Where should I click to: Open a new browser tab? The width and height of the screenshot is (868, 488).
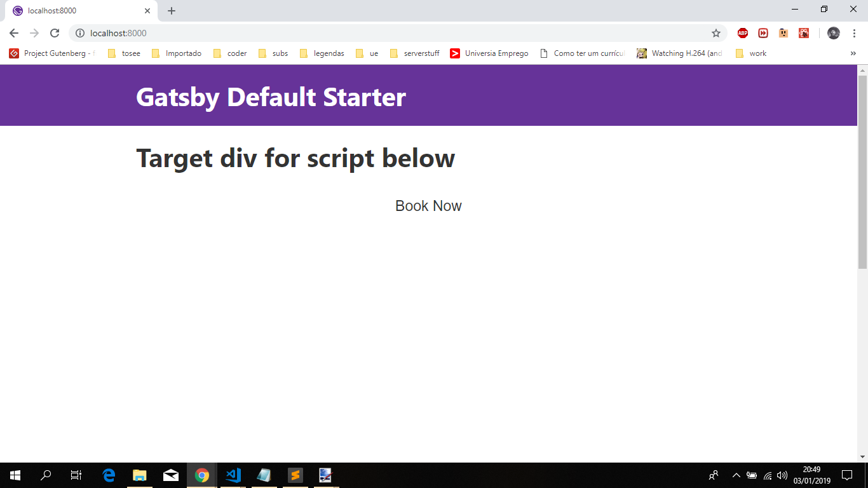pyautogui.click(x=172, y=11)
